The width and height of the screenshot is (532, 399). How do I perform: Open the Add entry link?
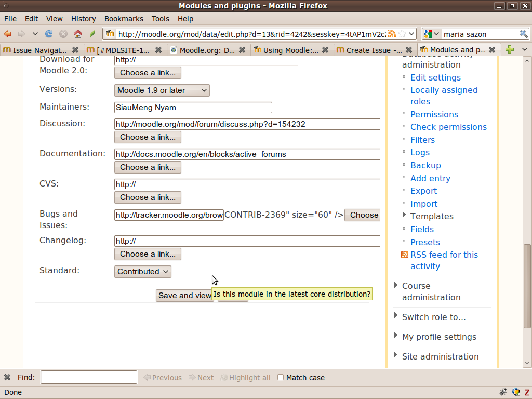coord(430,179)
